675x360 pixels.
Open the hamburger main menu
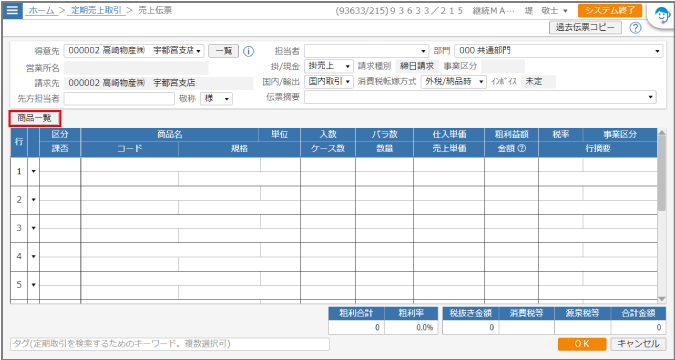(12, 11)
